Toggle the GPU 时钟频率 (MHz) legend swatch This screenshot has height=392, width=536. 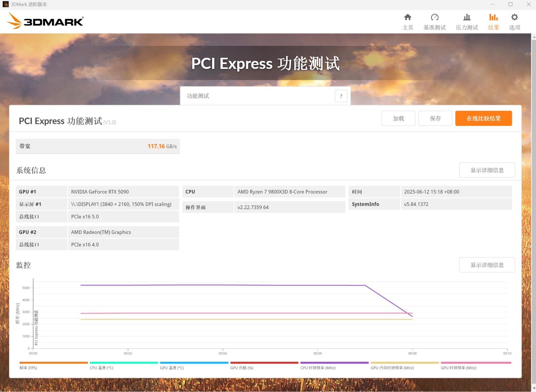click(476, 363)
